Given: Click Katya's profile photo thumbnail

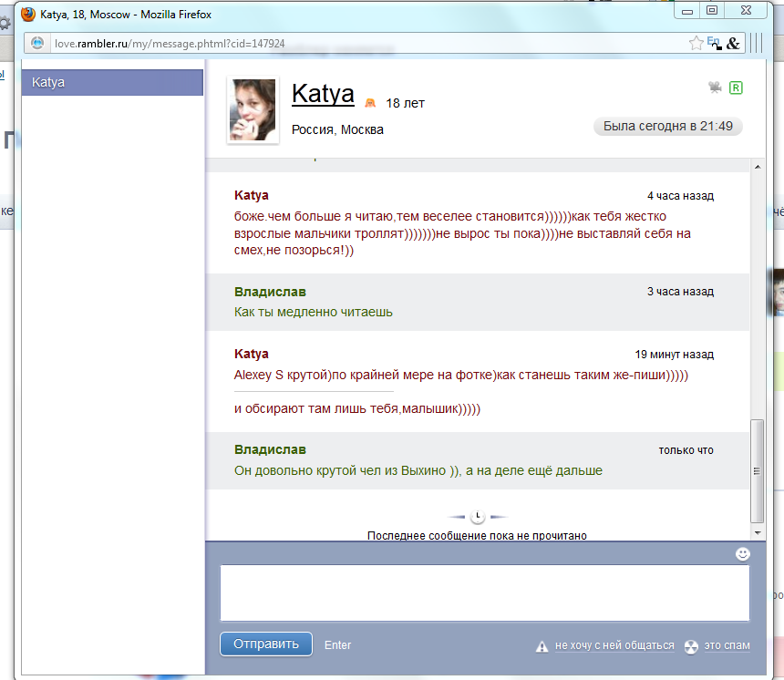Looking at the screenshot, I should point(253,110).
